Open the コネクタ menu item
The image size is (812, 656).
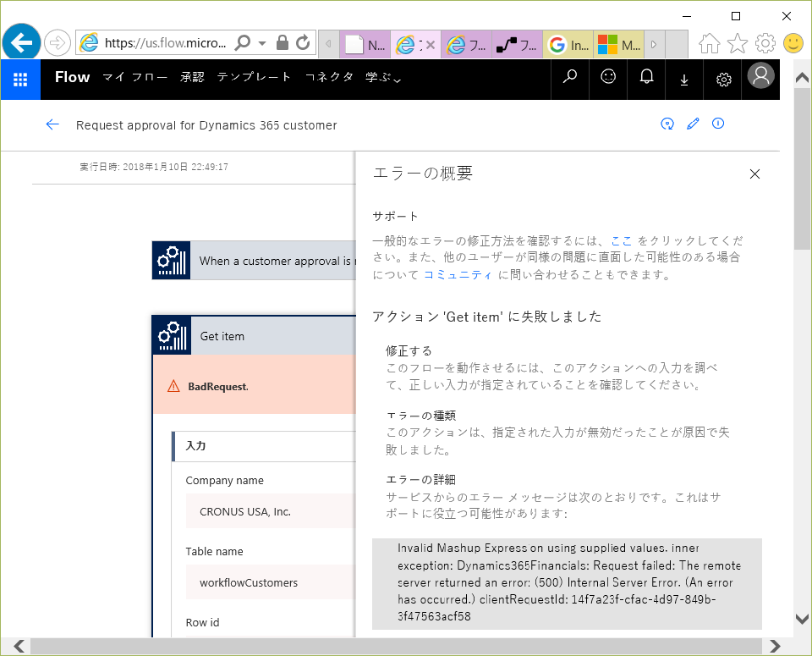point(329,78)
